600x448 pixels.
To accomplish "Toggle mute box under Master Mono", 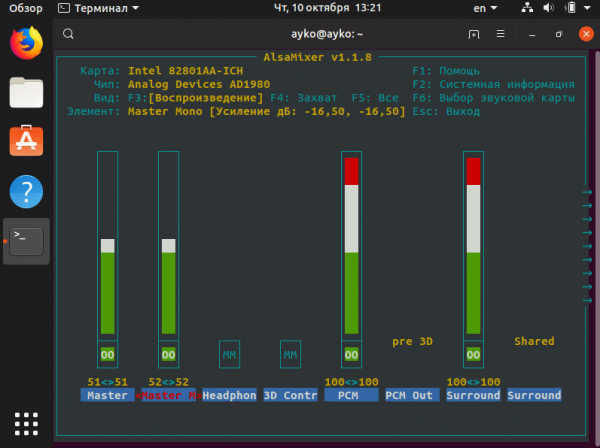I will pos(168,355).
